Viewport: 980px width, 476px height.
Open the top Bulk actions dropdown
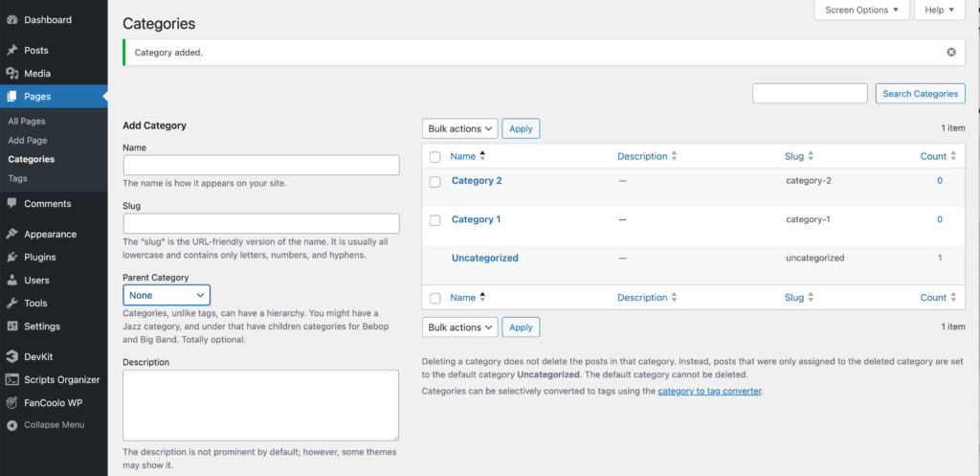459,128
